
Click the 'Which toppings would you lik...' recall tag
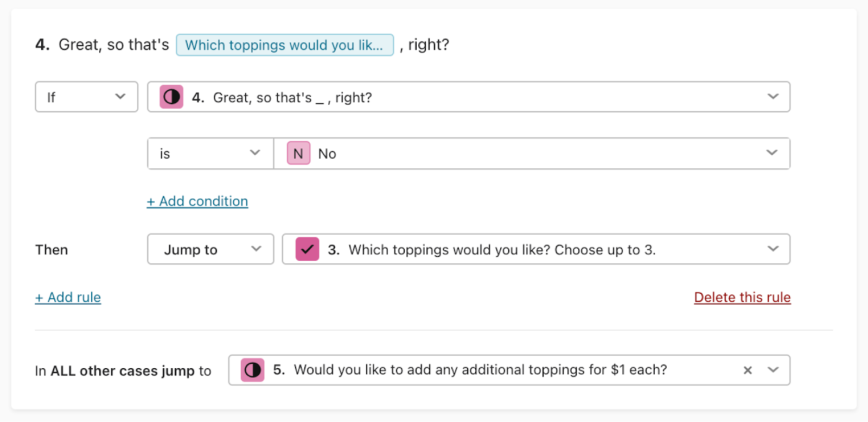[x=285, y=45]
